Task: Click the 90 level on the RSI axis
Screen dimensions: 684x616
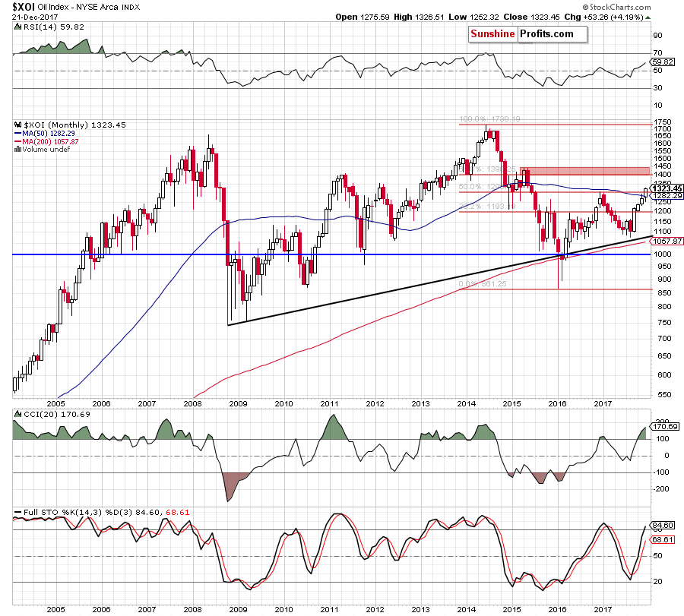Action: 658,35
